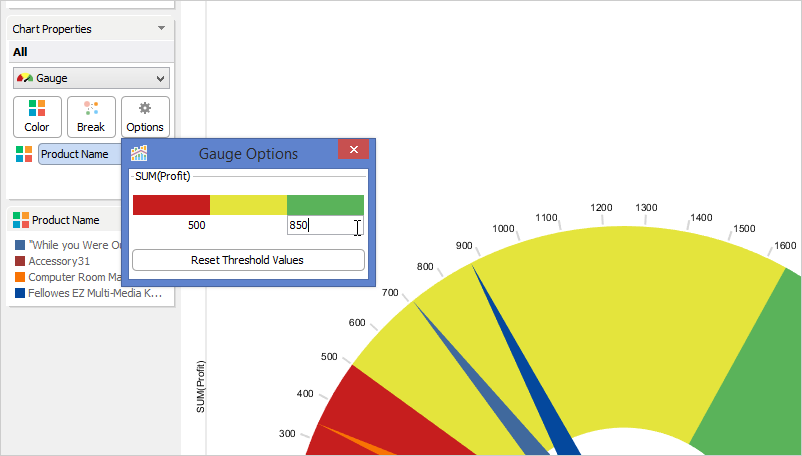Click the All label in Chart Properties

(20, 52)
